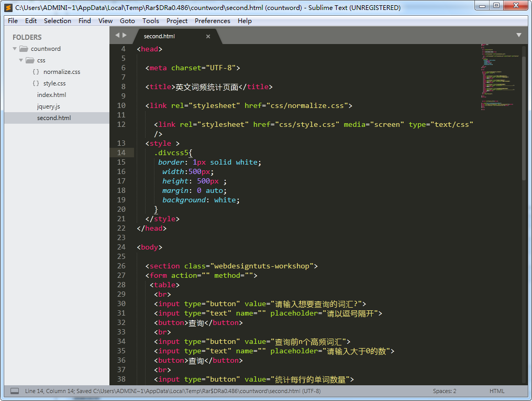
Task: Click the style.css file type icon
Action: (x=36, y=83)
